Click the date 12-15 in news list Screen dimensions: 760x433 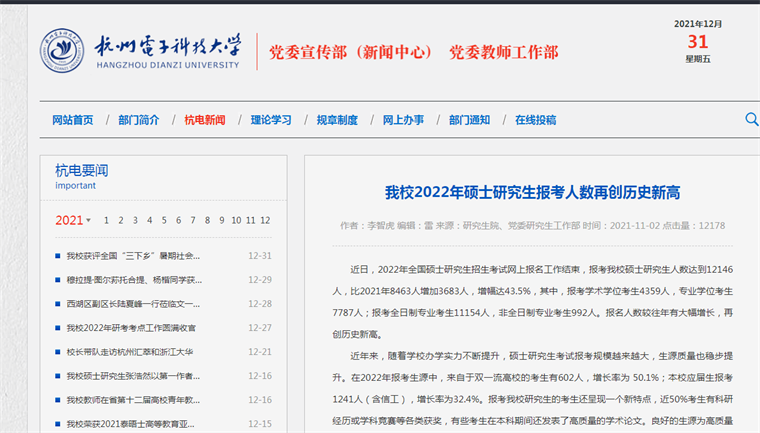[260, 424]
